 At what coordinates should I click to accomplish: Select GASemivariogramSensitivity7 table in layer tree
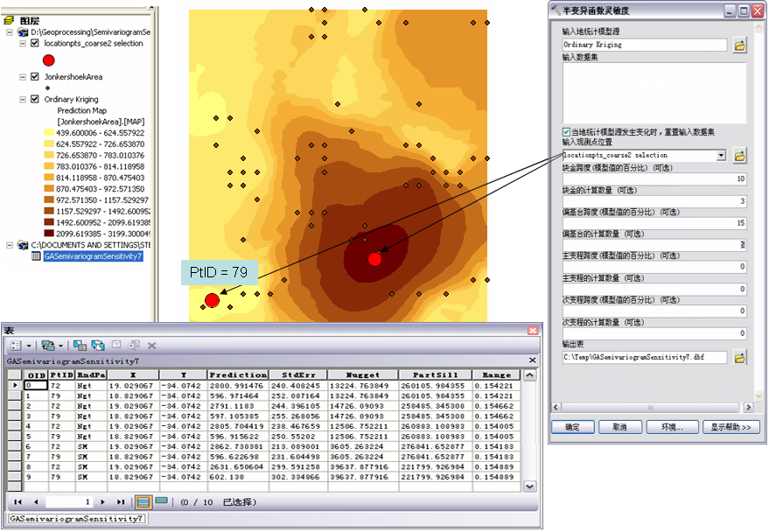[92, 256]
